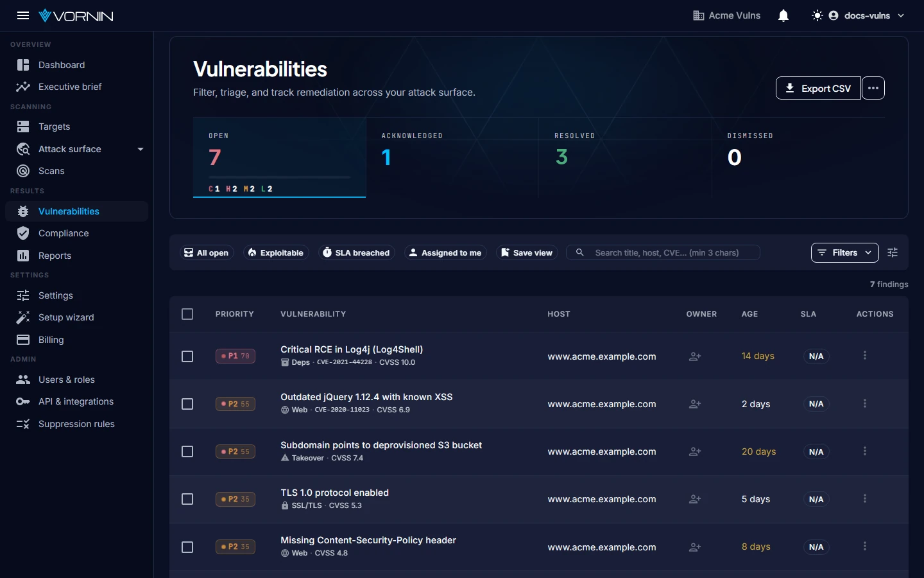Image resolution: width=924 pixels, height=578 pixels.
Task: Assign owner for Outdated jQuery finding
Action: (x=695, y=404)
